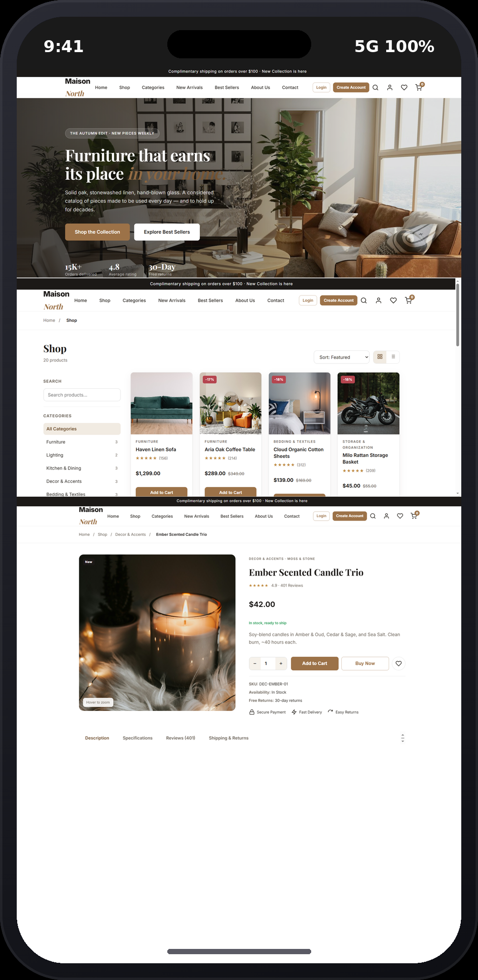Image resolution: width=478 pixels, height=980 pixels.
Task: Click Explore Best Sellers hero button
Action: coord(167,232)
